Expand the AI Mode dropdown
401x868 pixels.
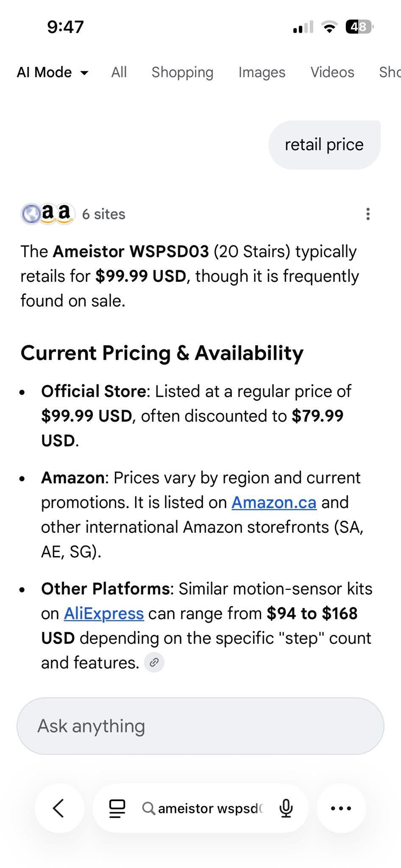tap(53, 72)
